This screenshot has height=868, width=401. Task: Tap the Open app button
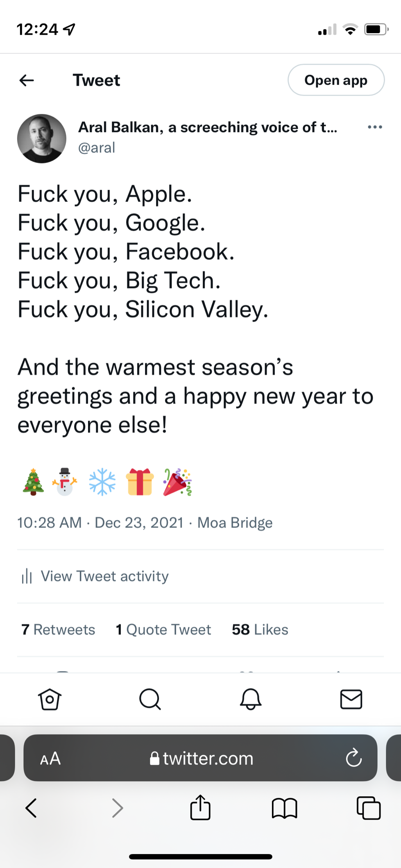[x=336, y=80]
